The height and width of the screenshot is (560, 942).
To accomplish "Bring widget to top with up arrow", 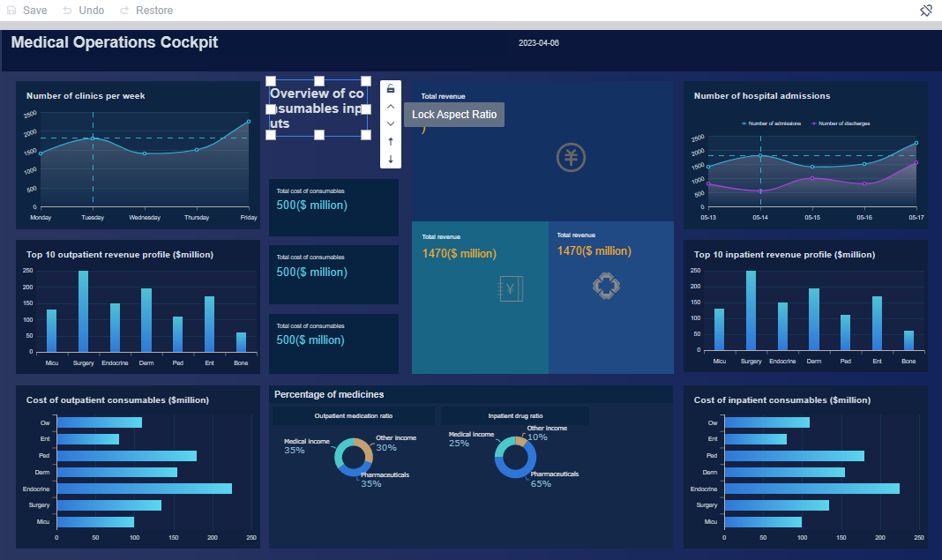I will coord(391,142).
